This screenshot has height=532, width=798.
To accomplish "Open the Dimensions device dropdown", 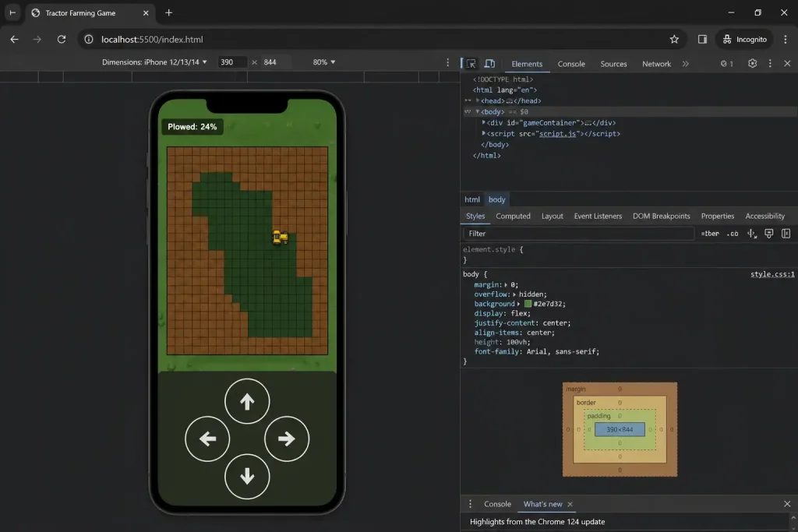I will 154,62.
